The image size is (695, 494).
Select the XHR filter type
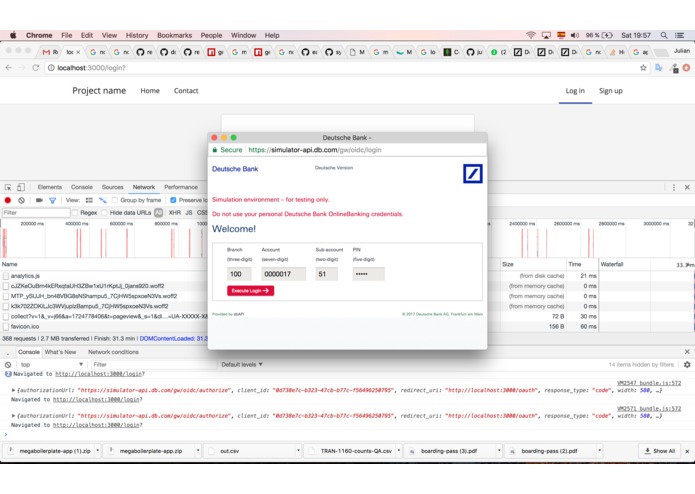click(175, 213)
